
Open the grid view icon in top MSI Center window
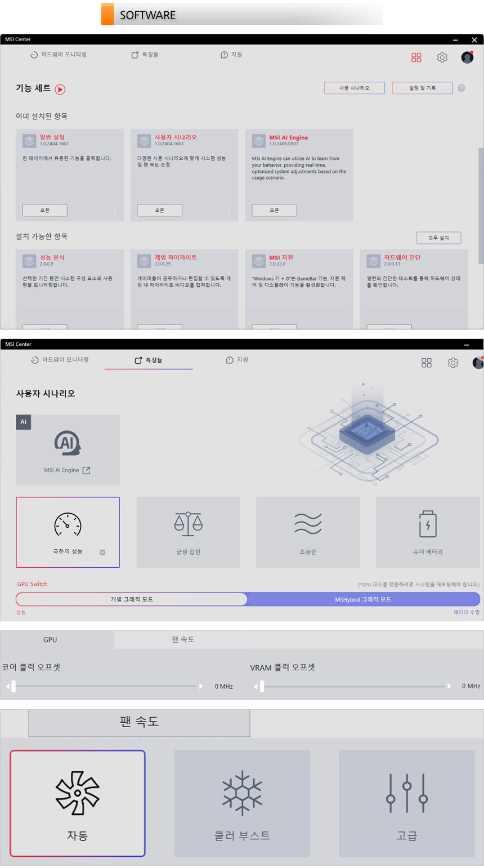coord(416,57)
